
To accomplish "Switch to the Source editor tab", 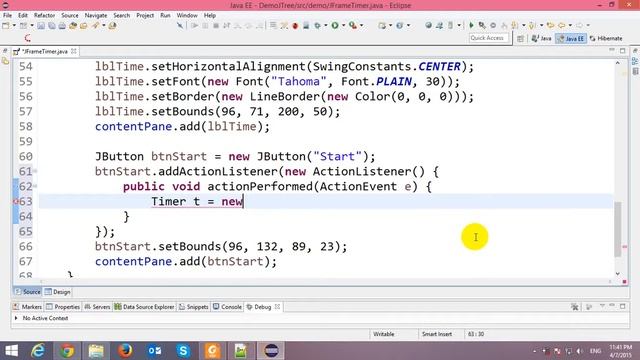I will [27, 292].
